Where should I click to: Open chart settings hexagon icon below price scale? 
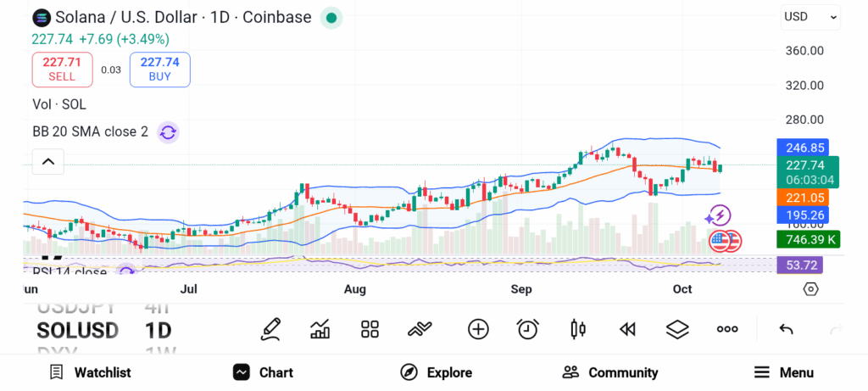coord(811,289)
